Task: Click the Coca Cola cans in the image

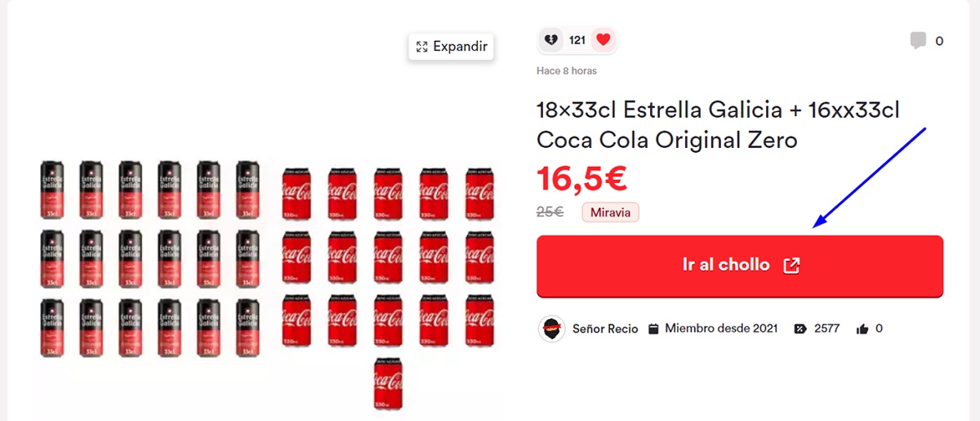Action: pyautogui.click(x=388, y=262)
